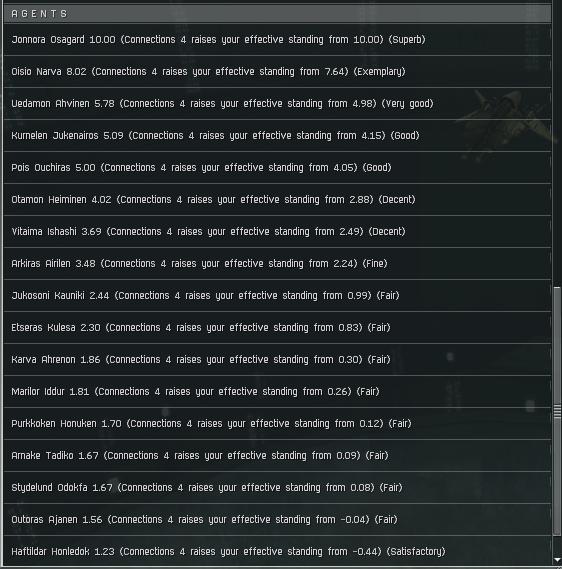This screenshot has width=562, height=569.
Task: Open Uedamon Ahvinen agent entry
Action: coord(278,103)
